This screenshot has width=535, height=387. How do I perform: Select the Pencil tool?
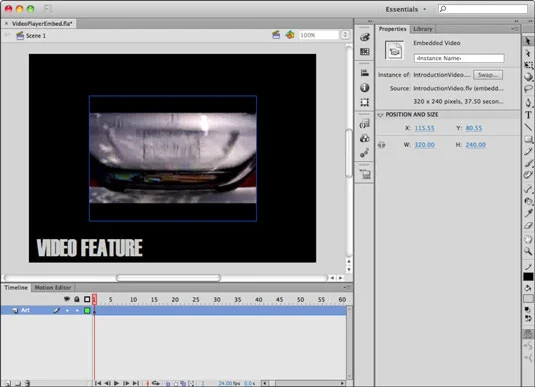[528, 151]
